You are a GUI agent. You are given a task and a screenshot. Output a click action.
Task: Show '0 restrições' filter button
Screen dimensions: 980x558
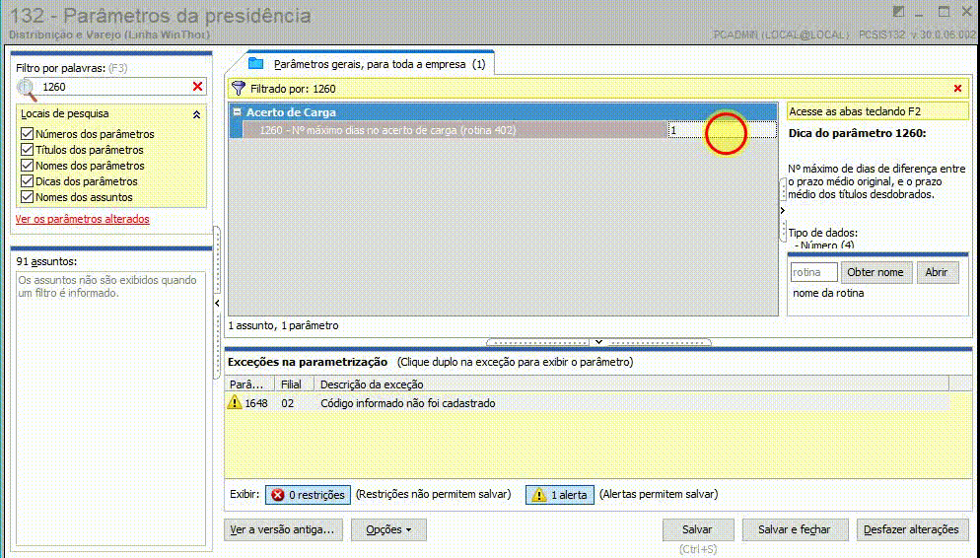(309, 495)
